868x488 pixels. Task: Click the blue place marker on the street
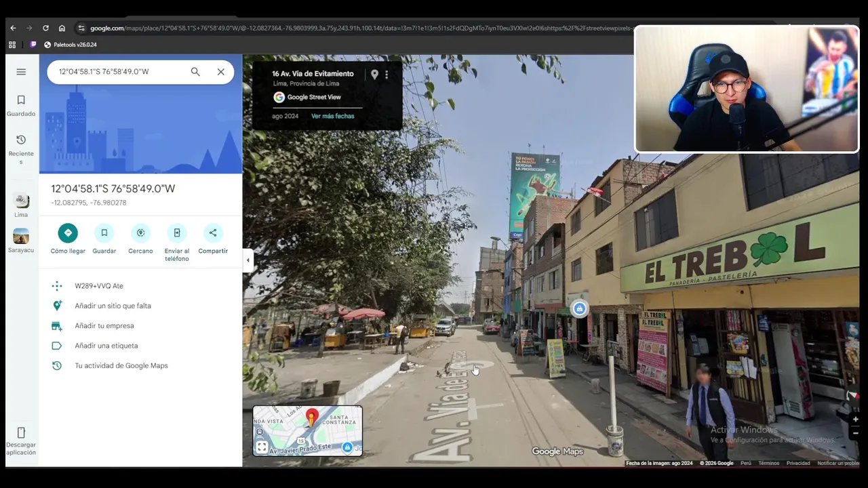point(579,309)
